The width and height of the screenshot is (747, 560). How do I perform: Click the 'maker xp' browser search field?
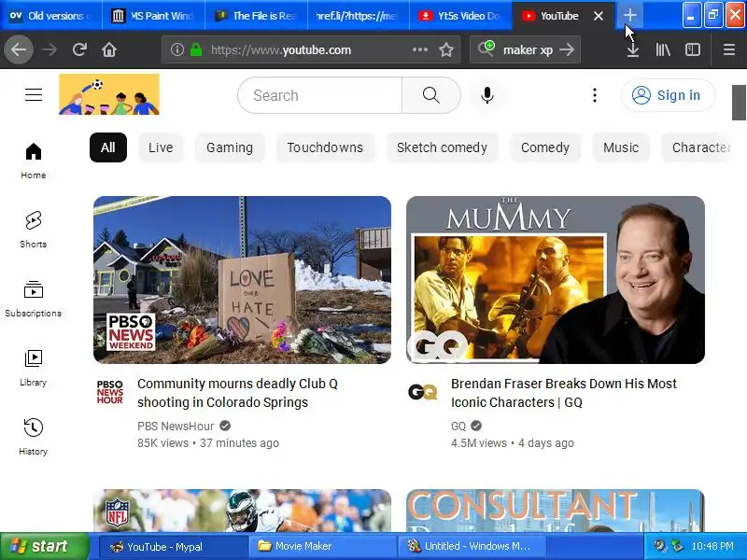coord(528,49)
